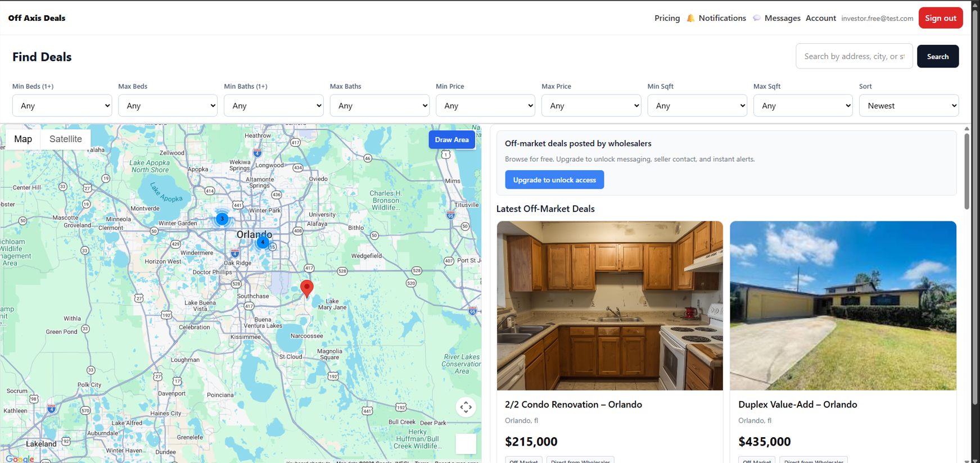Click the $435,000 price text

tap(764, 442)
